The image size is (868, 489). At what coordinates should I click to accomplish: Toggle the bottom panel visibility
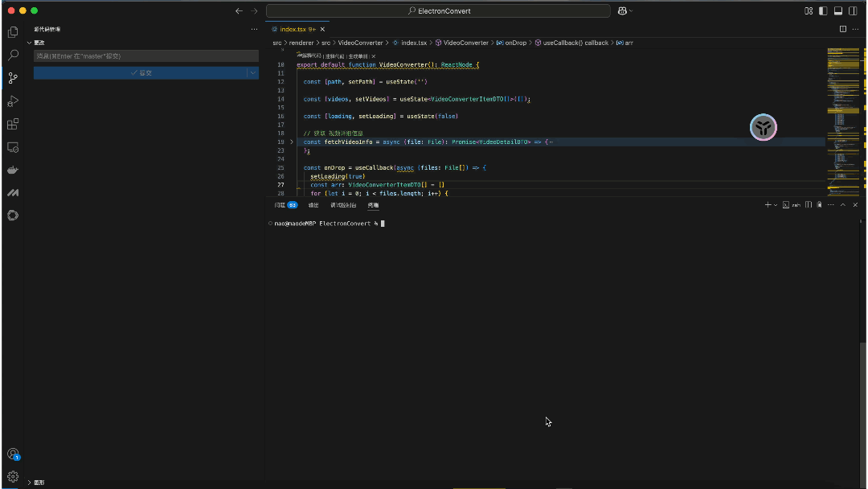point(838,11)
